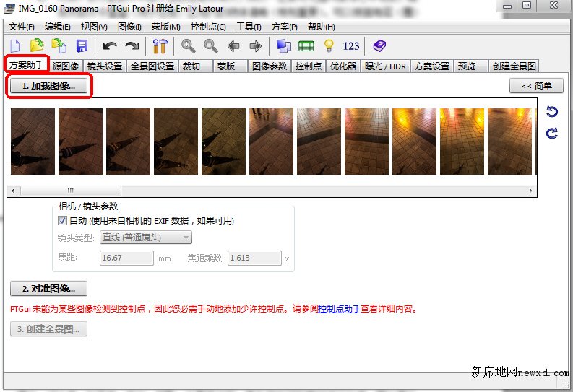573x392 pixels.
Task: Click the << 简单 button
Action: 536,86
